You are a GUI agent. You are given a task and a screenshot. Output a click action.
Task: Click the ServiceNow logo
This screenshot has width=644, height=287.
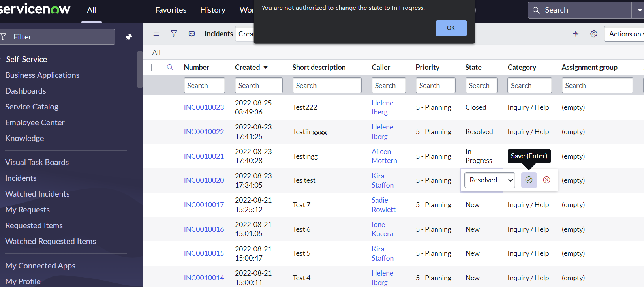[x=35, y=9]
